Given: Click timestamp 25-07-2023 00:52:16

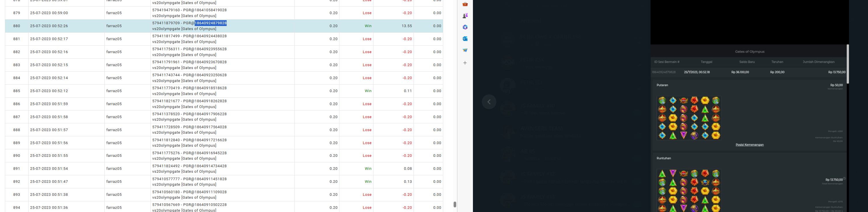Looking at the screenshot, I should coord(49,52).
